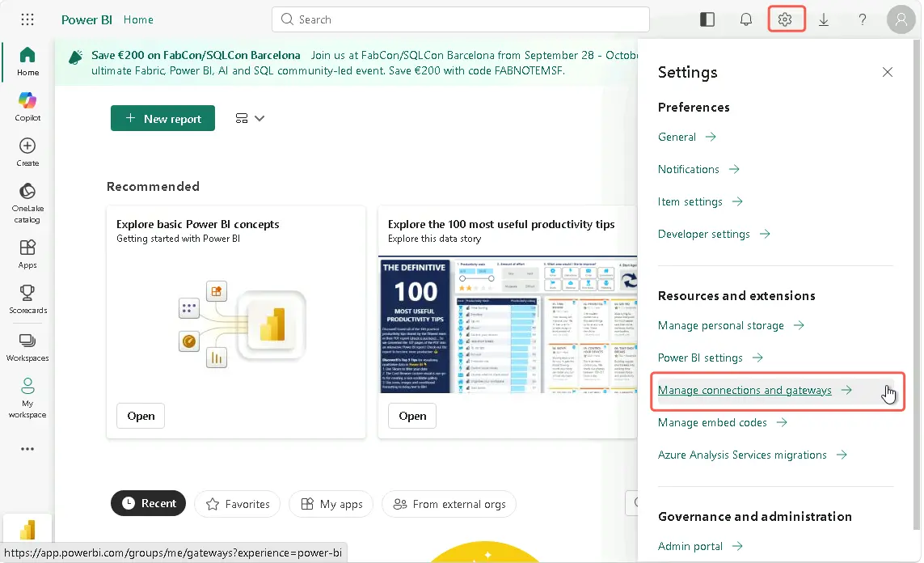This screenshot has height=563, width=924.
Task: Select the Create icon in sidebar
Action: [27, 152]
